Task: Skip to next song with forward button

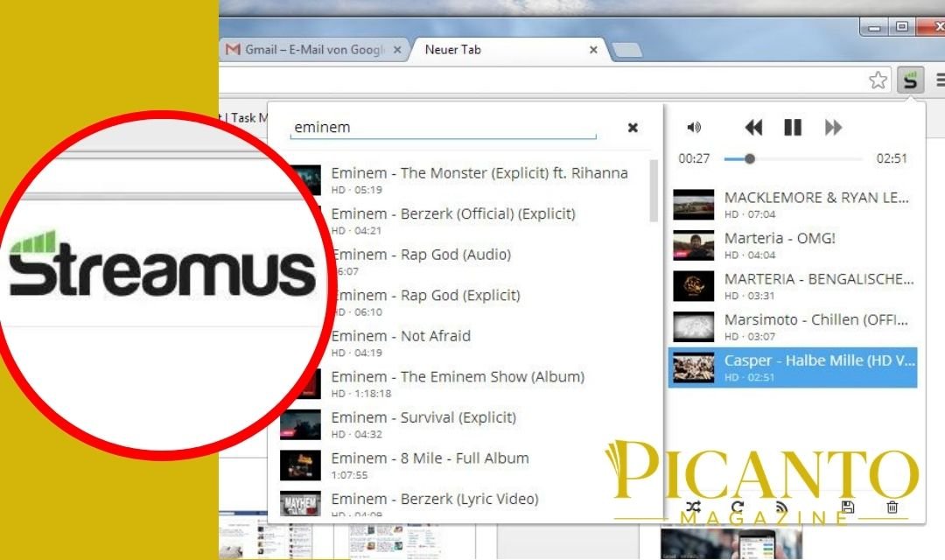Action: coord(833,127)
